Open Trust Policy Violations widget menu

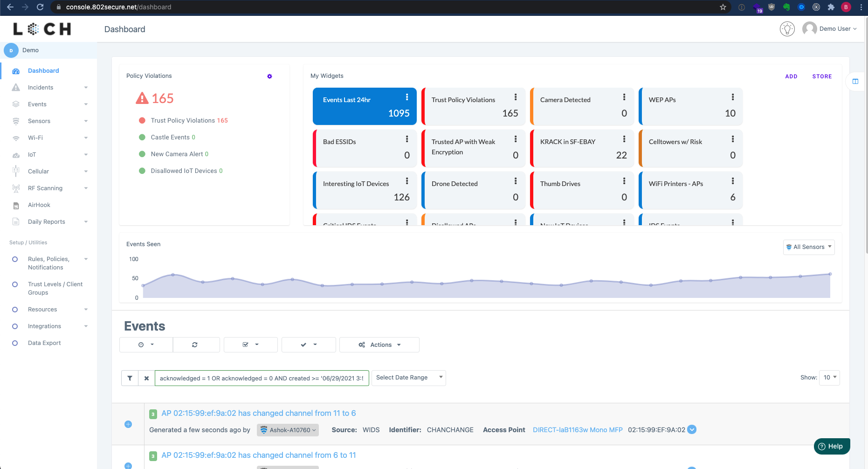(516, 97)
